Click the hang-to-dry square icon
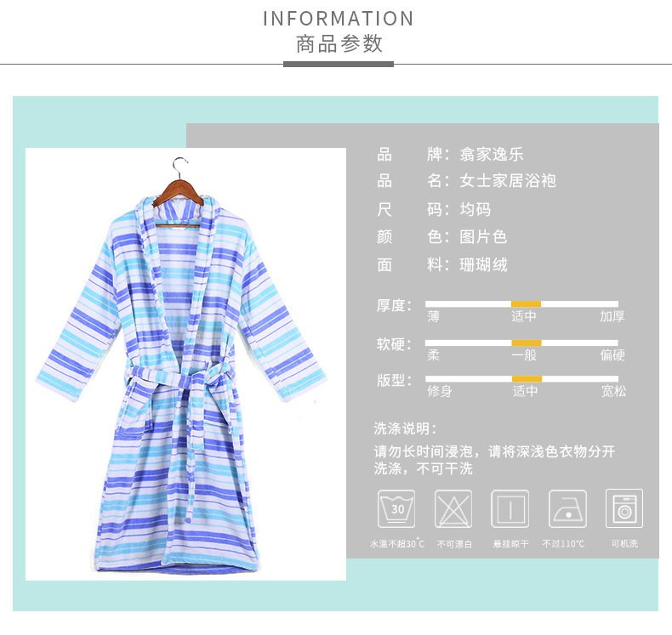 pos(510,508)
